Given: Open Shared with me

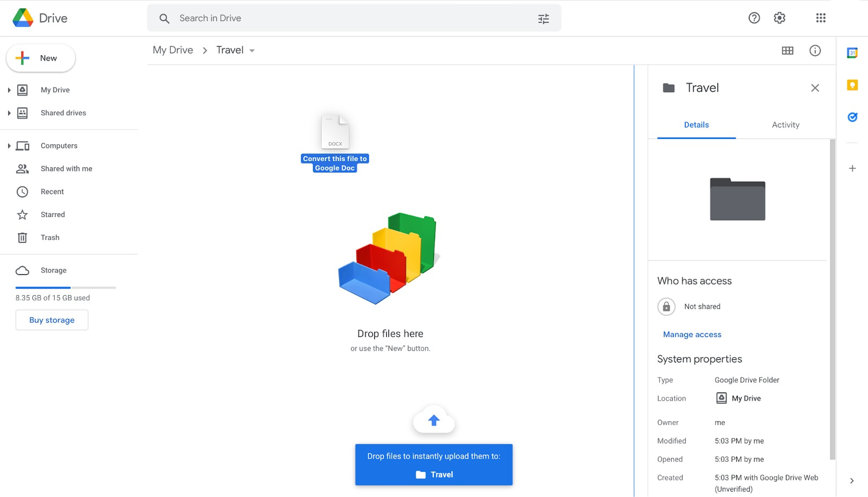Looking at the screenshot, I should (66, 169).
